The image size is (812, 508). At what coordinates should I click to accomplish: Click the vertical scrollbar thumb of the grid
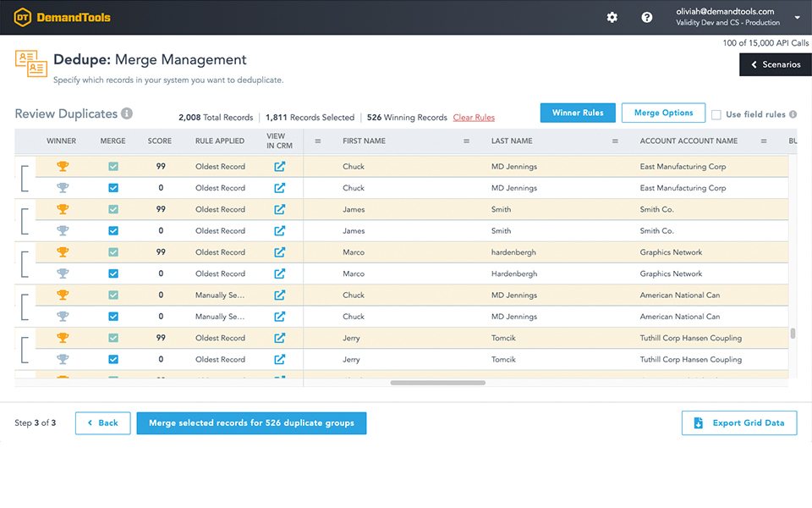[x=793, y=334]
